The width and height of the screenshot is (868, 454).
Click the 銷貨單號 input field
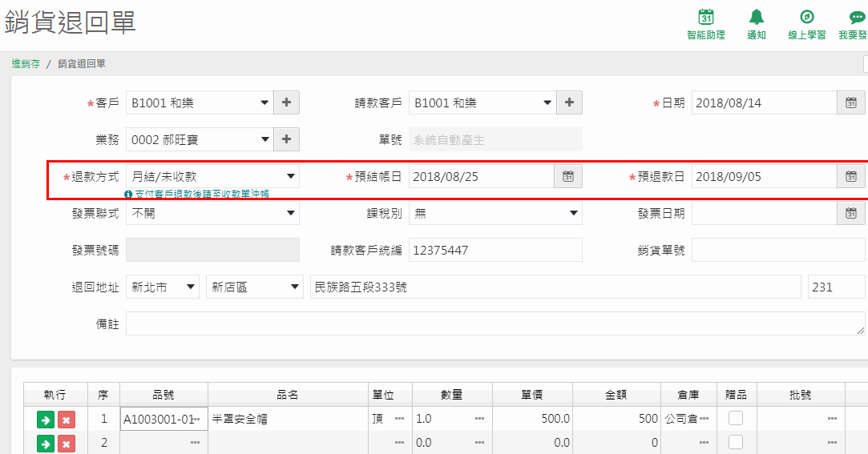[x=778, y=250]
